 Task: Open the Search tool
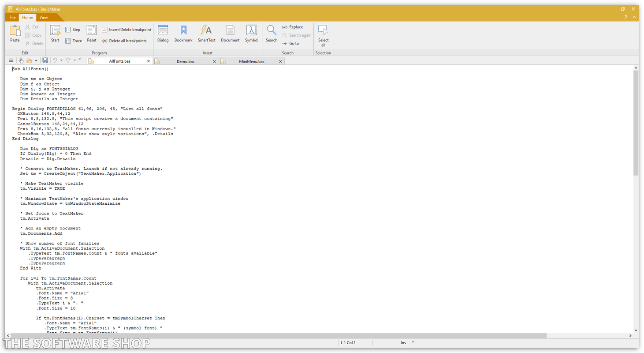(x=272, y=34)
